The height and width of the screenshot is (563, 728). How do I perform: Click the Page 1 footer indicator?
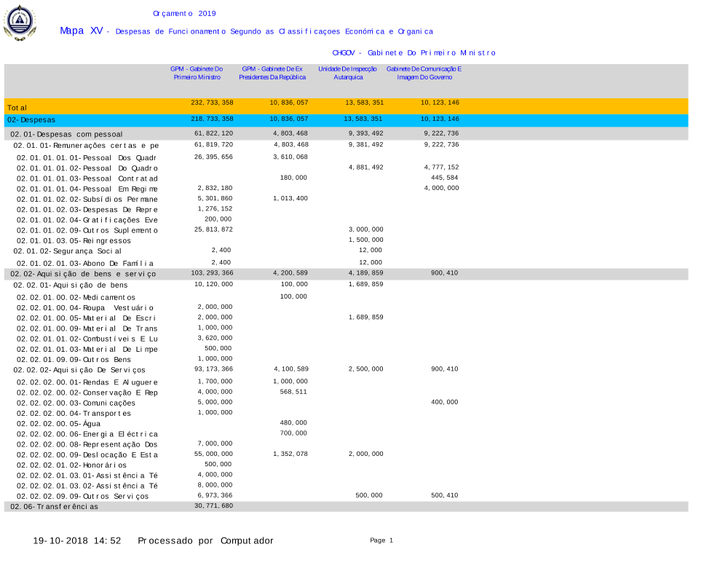tap(381, 540)
